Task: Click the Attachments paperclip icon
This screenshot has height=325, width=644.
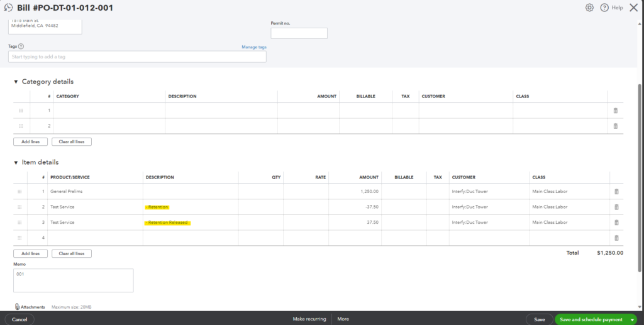Action: point(17,307)
